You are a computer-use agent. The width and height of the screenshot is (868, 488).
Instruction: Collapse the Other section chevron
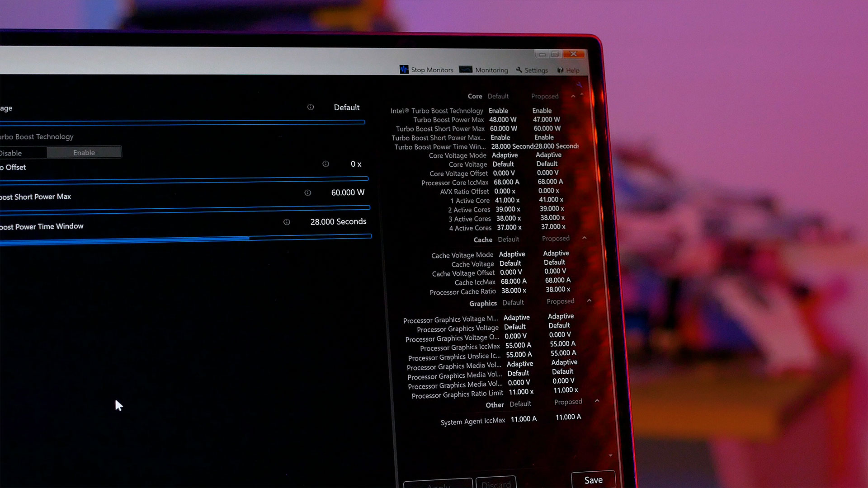click(597, 401)
